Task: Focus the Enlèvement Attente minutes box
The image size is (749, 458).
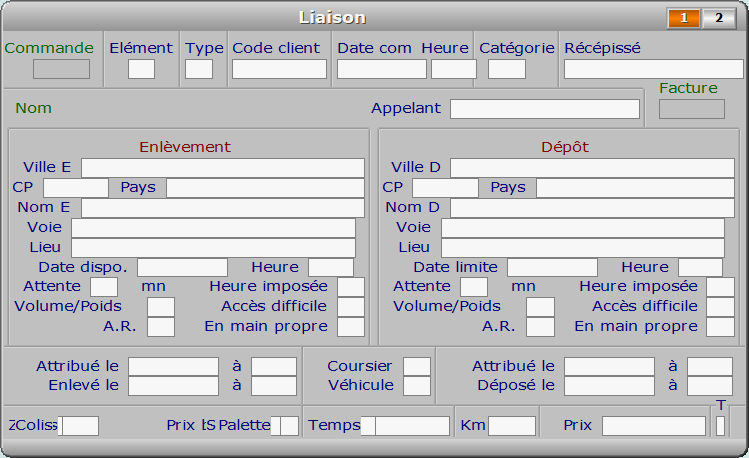Action: point(104,287)
